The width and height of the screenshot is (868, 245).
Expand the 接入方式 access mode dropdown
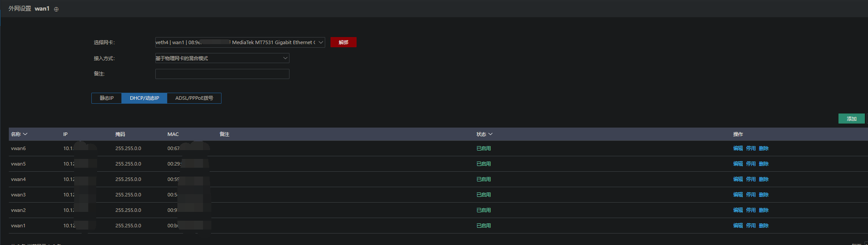[x=222, y=58]
